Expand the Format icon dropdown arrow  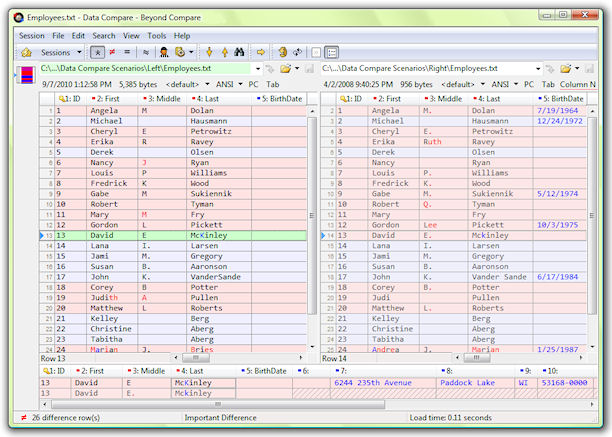pyautogui.click(x=191, y=52)
